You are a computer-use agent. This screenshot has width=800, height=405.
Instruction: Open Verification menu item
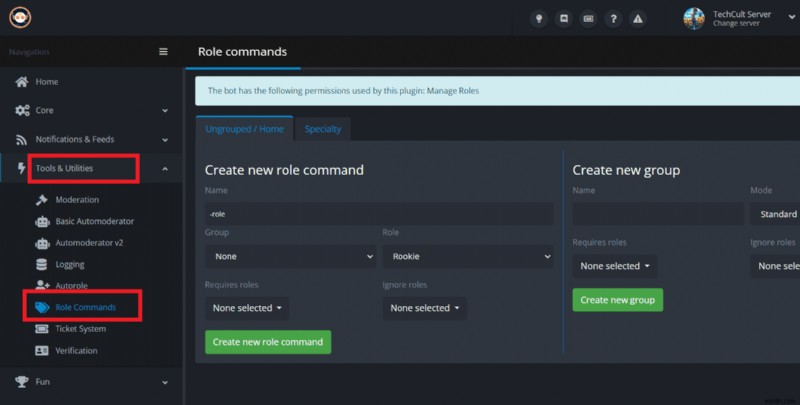click(x=76, y=350)
